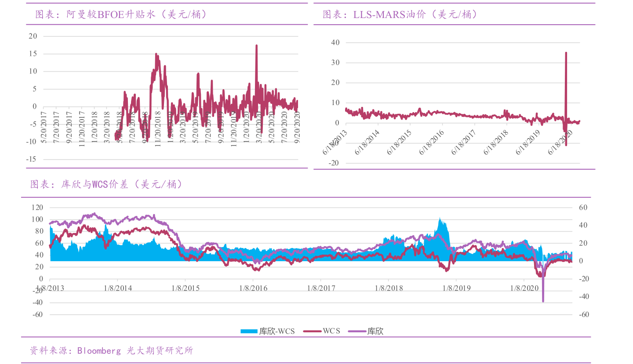Click the purple 库欣 legend line marker
The image size is (633, 364).
tap(356, 331)
